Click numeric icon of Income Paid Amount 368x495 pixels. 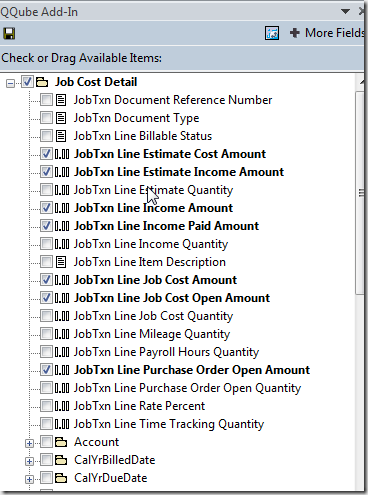pos(62,226)
